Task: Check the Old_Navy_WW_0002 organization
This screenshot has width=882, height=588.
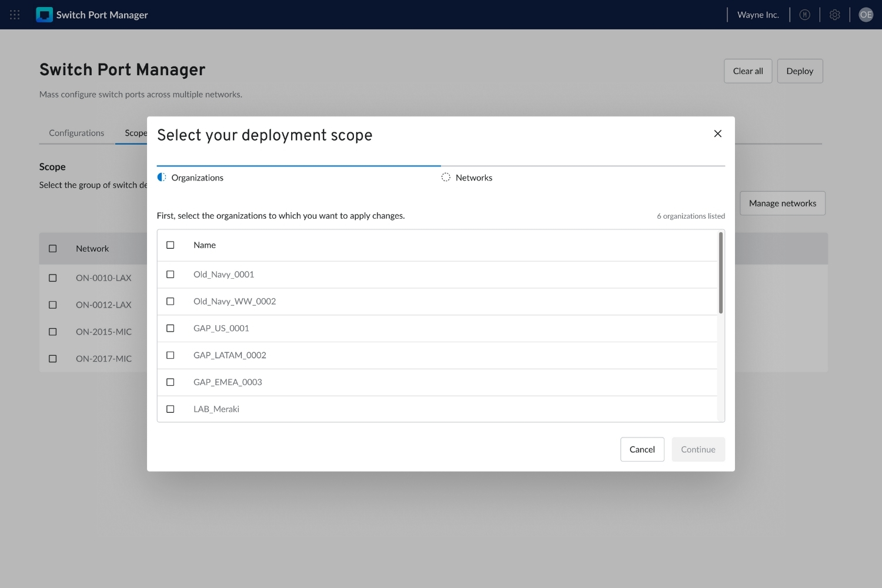Action: click(171, 302)
